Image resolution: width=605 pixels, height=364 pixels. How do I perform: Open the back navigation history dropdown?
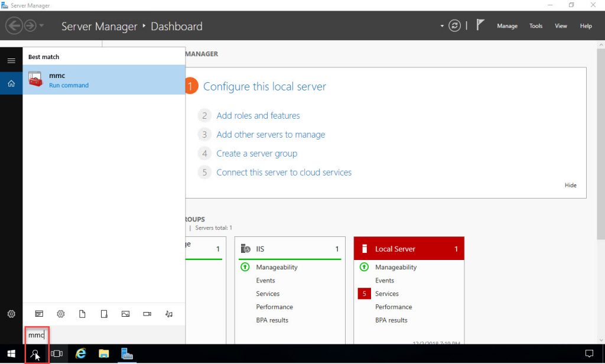(x=40, y=25)
